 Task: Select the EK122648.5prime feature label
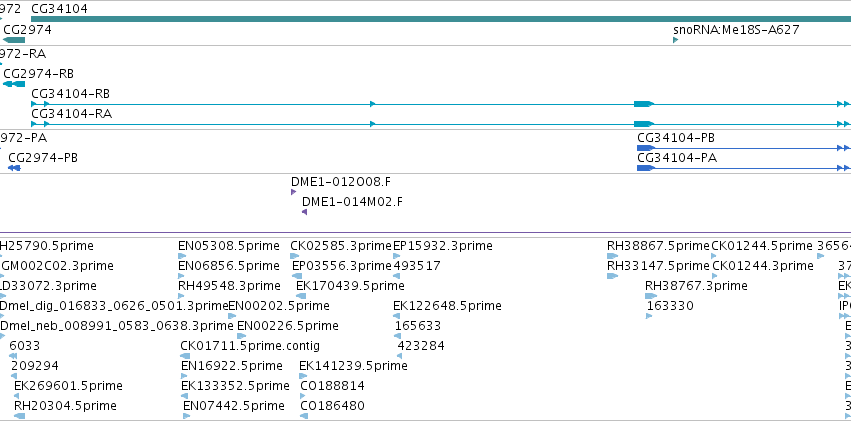(x=447, y=305)
